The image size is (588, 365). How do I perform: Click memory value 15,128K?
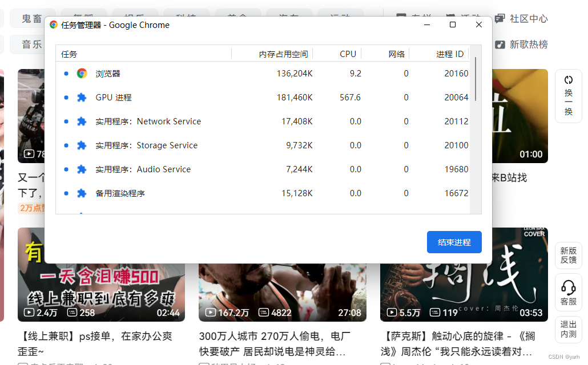[297, 193]
